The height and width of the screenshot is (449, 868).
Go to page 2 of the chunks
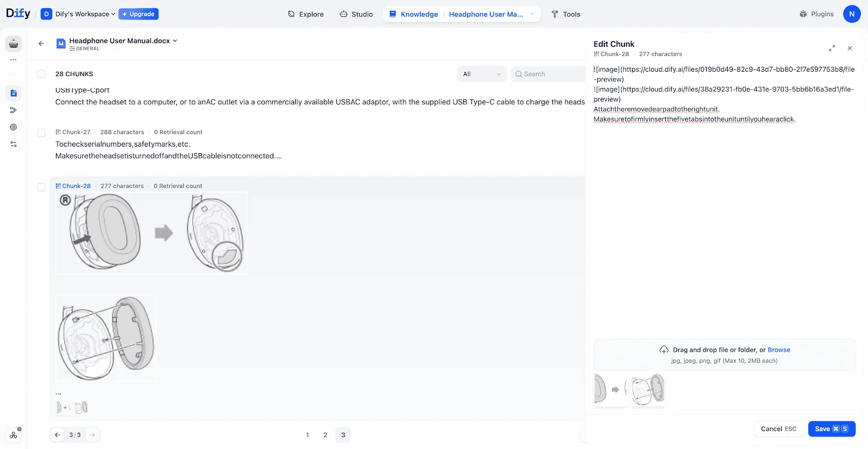click(x=325, y=435)
